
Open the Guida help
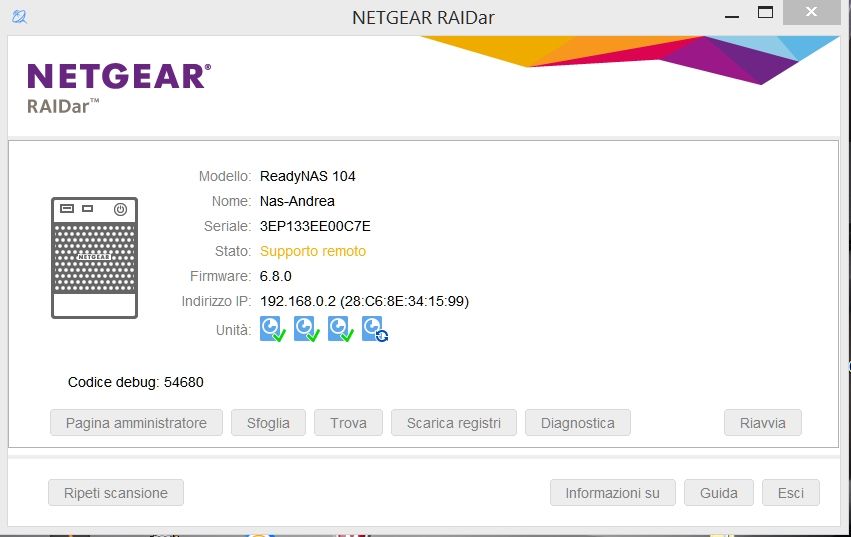(x=719, y=493)
